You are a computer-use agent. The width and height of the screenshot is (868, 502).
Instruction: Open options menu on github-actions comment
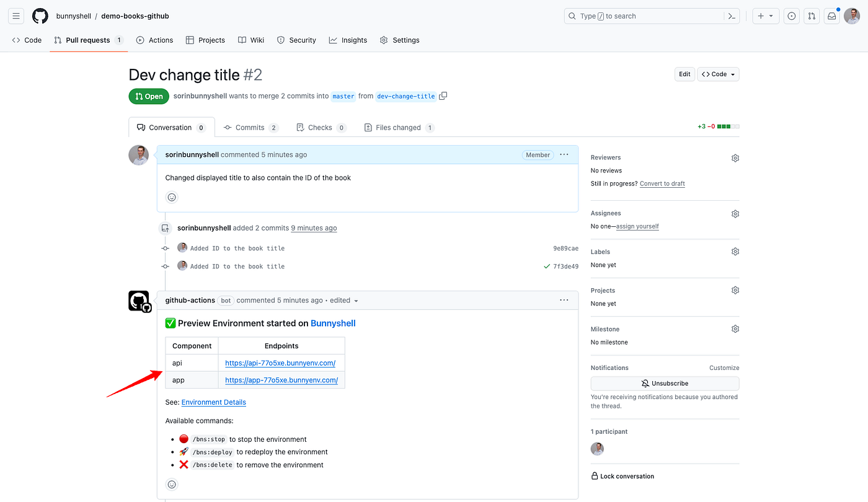click(564, 300)
